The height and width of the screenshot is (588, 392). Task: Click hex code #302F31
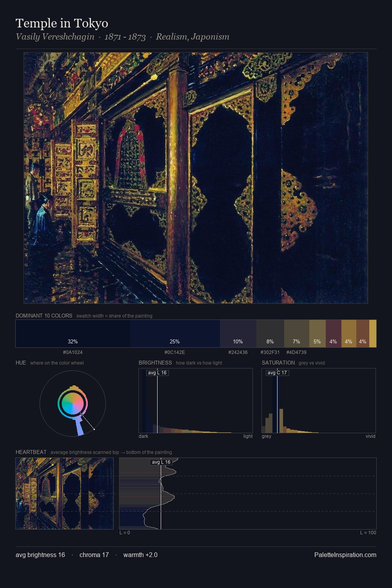(x=270, y=352)
